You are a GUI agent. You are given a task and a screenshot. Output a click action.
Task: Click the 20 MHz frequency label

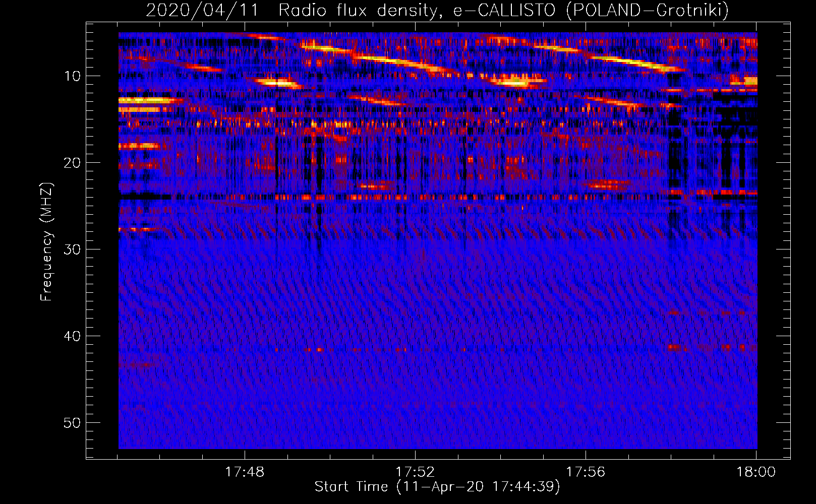(x=73, y=163)
